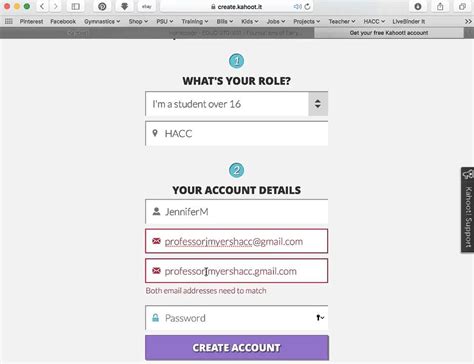Open the password key autofill icon
This screenshot has height=364, width=474.
320,318
